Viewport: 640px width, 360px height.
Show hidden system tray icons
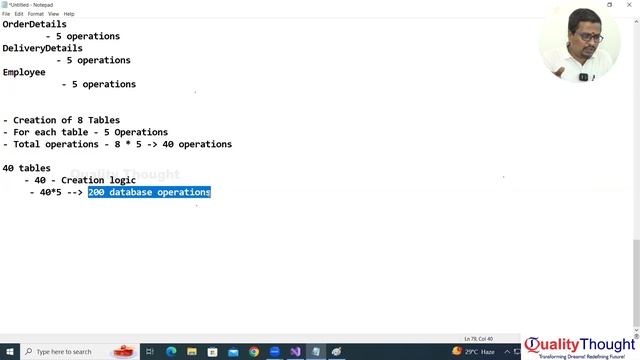(507, 351)
